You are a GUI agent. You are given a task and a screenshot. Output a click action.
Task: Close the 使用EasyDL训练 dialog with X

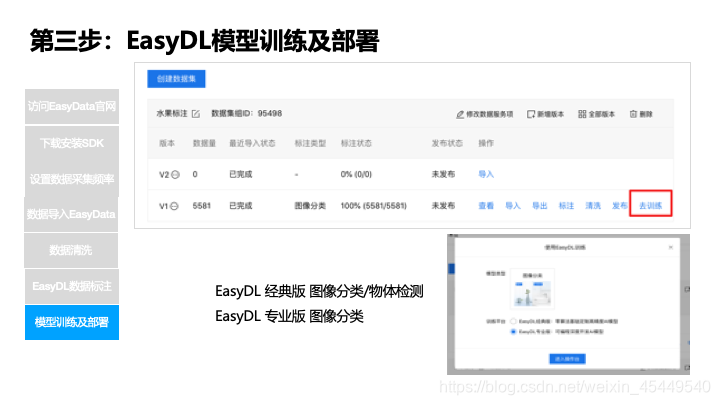pyautogui.click(x=670, y=247)
